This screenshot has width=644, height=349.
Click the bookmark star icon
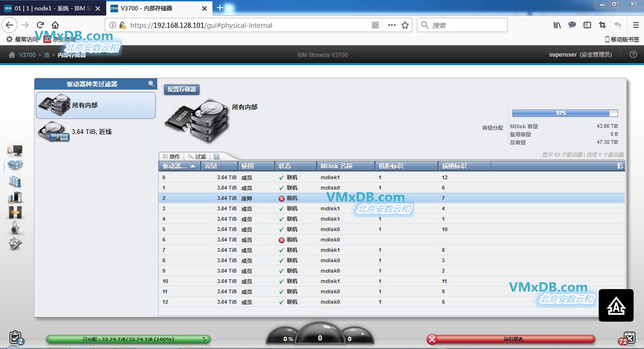(x=405, y=25)
